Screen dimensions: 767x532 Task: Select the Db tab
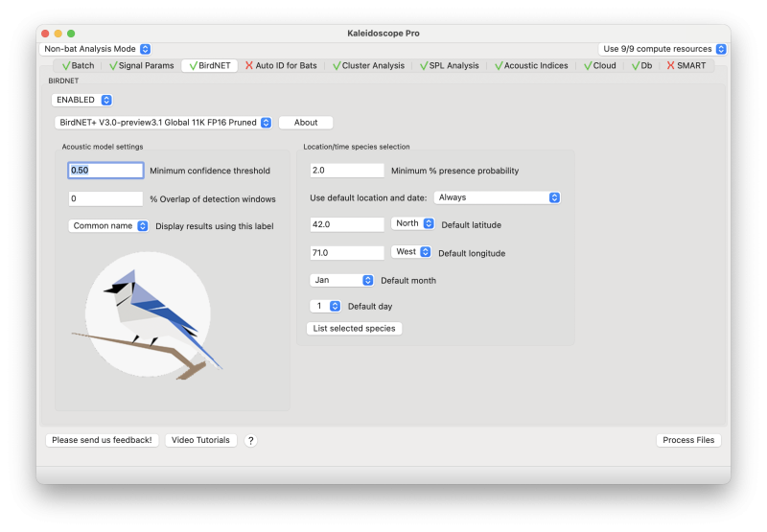point(641,65)
